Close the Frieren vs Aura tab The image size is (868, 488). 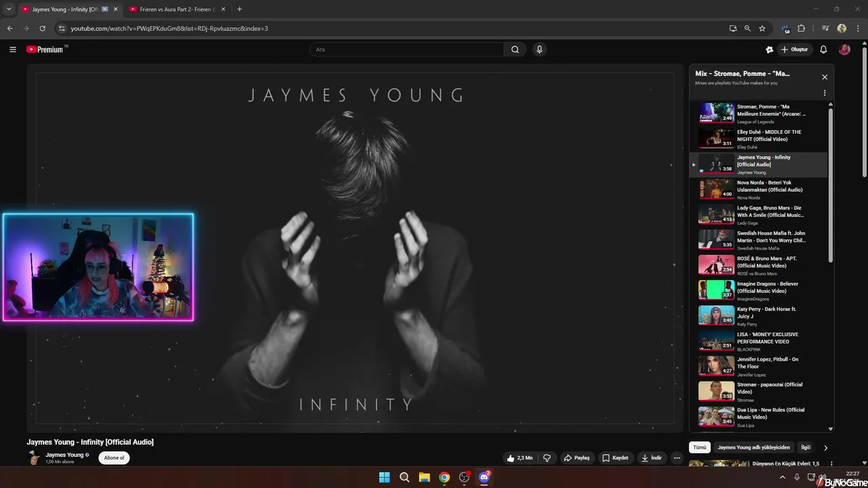point(223,9)
